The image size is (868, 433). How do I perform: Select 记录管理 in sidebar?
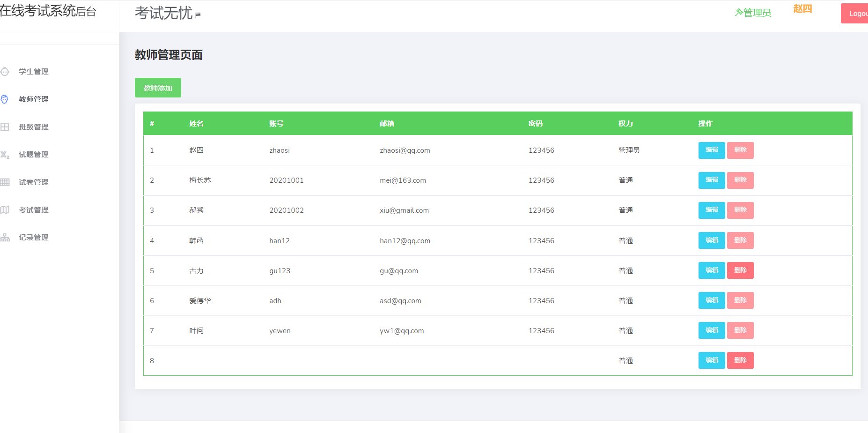pyautogui.click(x=34, y=238)
